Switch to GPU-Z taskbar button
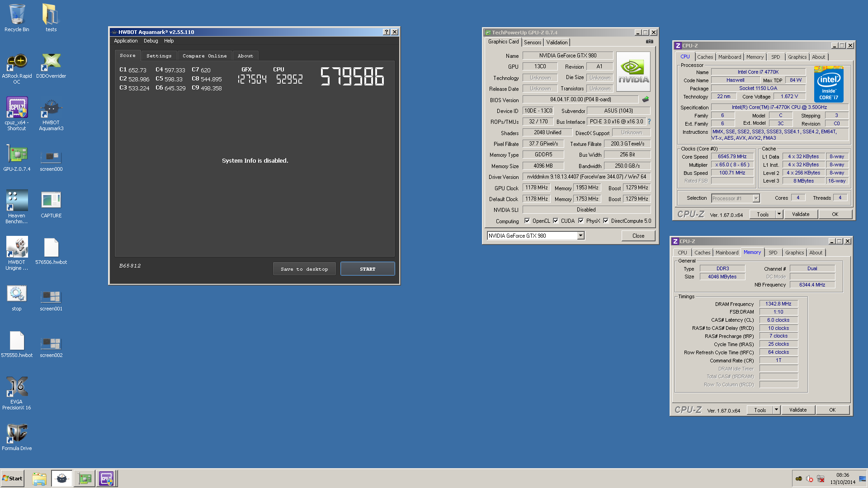 click(85, 479)
